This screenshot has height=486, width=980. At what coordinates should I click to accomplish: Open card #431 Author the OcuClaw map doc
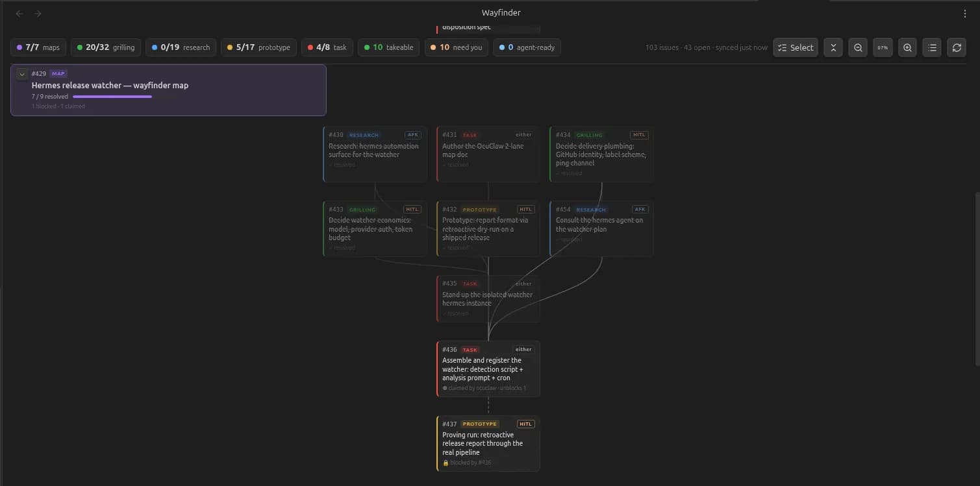click(488, 154)
